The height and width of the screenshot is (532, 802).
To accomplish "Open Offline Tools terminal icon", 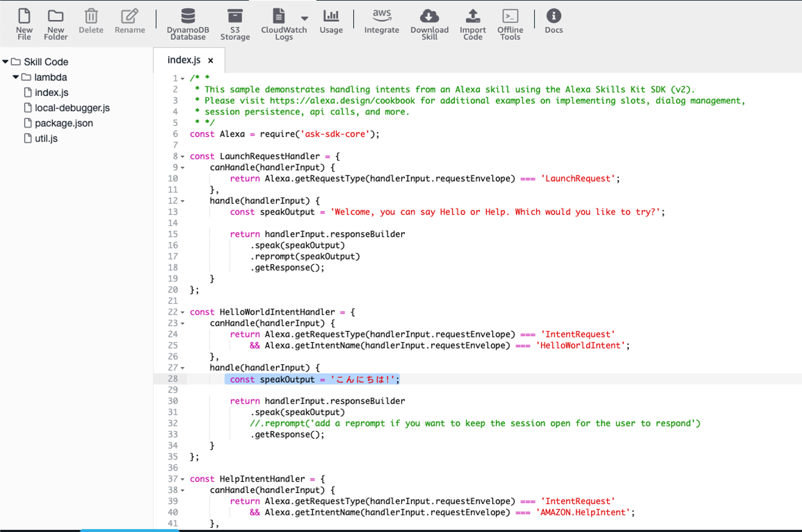I will tap(510, 16).
